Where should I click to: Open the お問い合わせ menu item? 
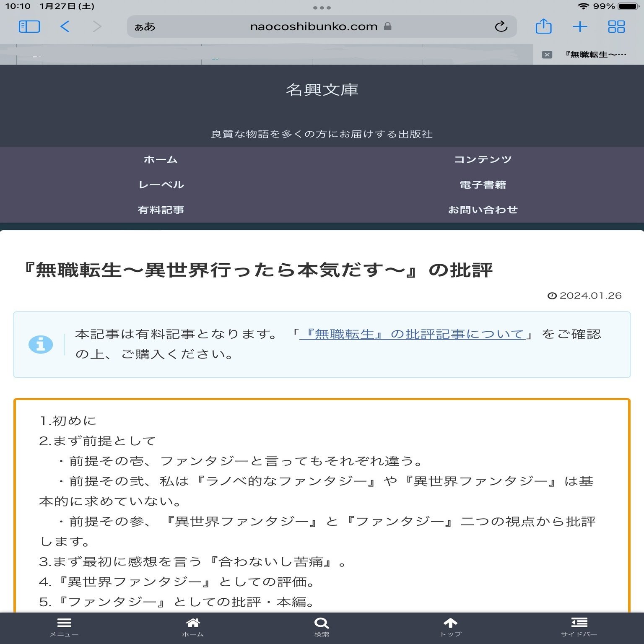tap(483, 210)
